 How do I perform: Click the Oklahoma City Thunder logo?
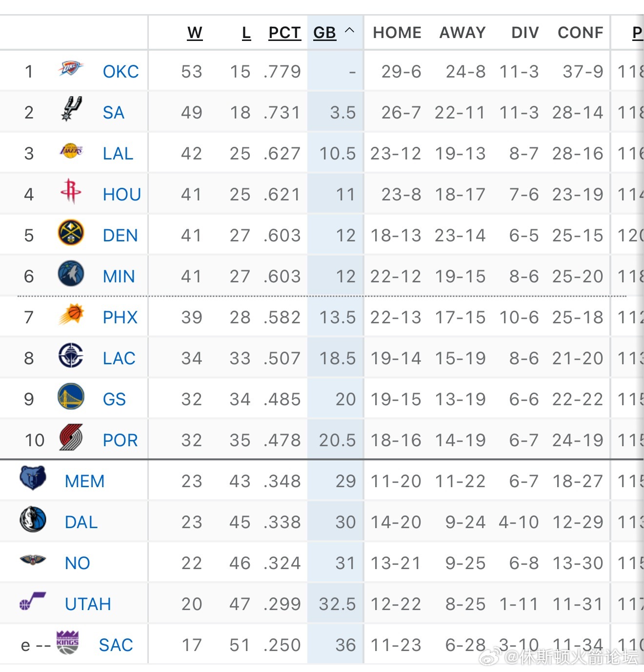point(71,69)
